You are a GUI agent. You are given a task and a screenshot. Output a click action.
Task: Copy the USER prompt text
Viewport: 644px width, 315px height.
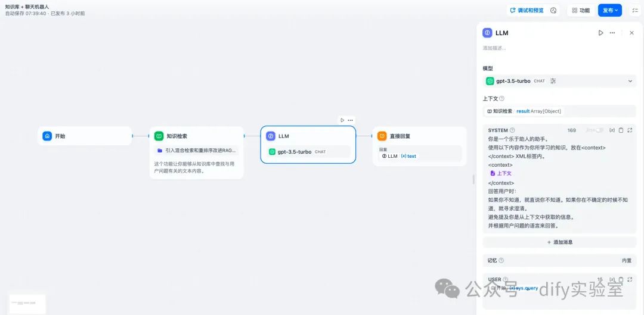click(x=621, y=279)
